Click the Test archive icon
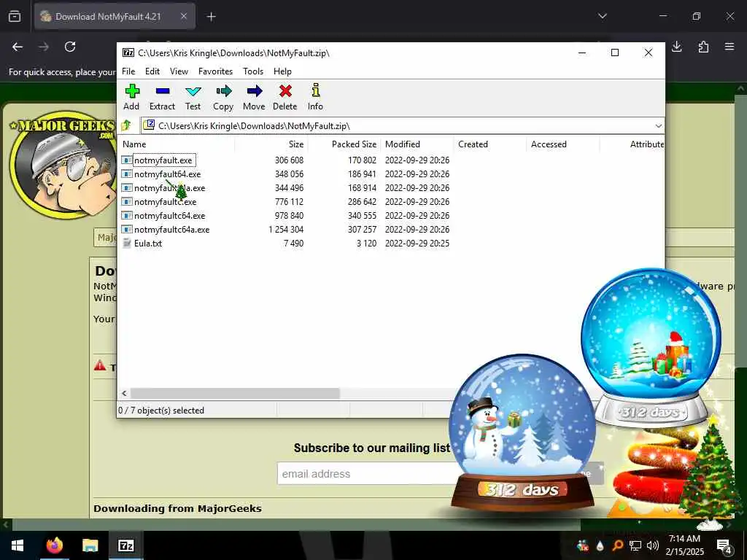 click(x=193, y=98)
